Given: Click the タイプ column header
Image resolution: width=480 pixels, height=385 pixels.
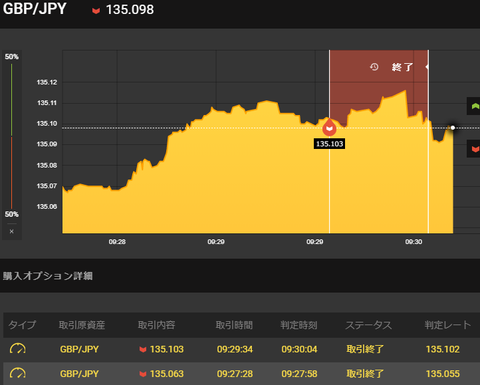Looking at the screenshot, I should pyautogui.click(x=22, y=325).
